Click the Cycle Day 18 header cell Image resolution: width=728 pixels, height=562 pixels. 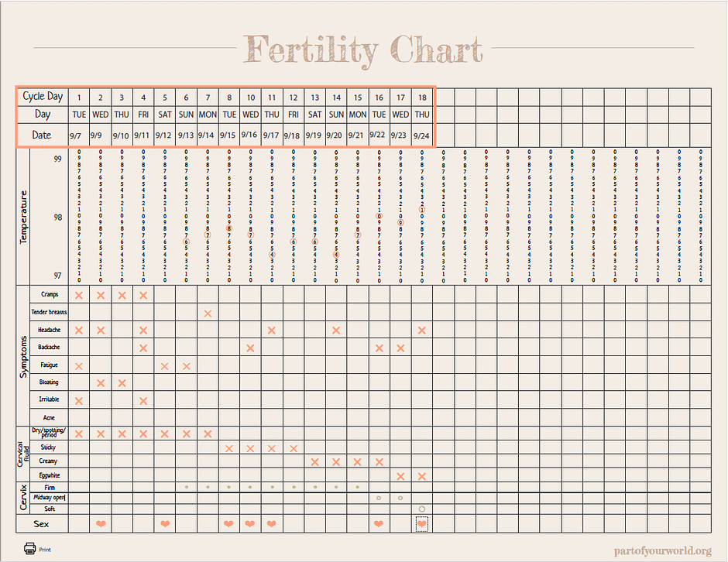point(422,98)
